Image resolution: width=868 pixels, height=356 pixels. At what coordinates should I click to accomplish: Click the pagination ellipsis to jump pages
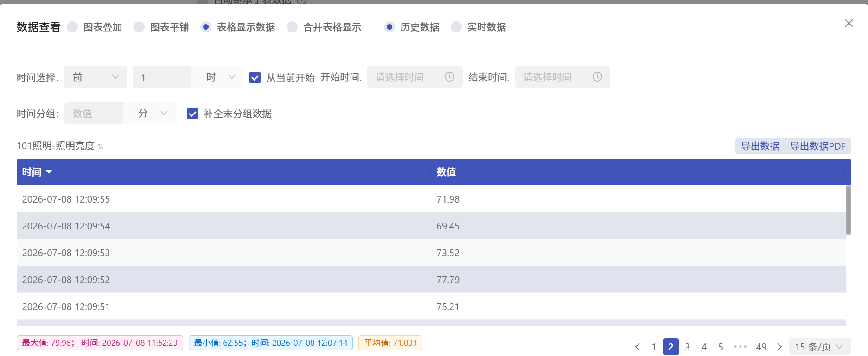tap(740, 347)
